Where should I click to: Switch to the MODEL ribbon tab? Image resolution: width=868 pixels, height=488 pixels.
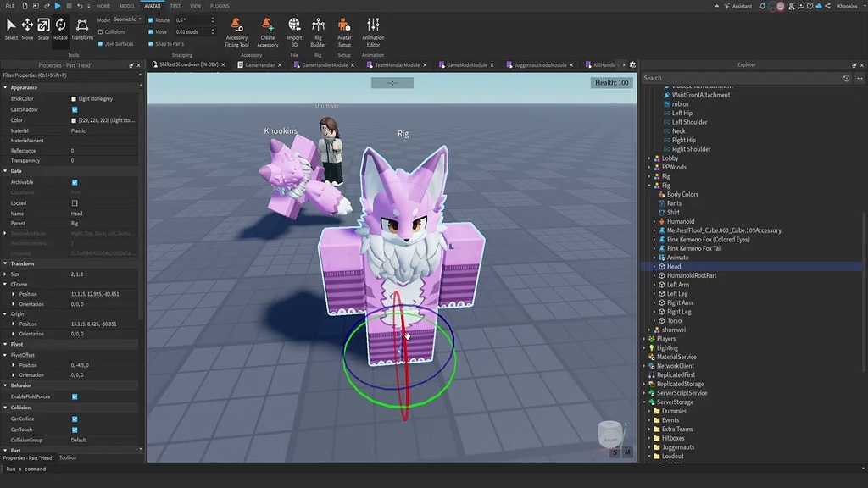point(127,6)
